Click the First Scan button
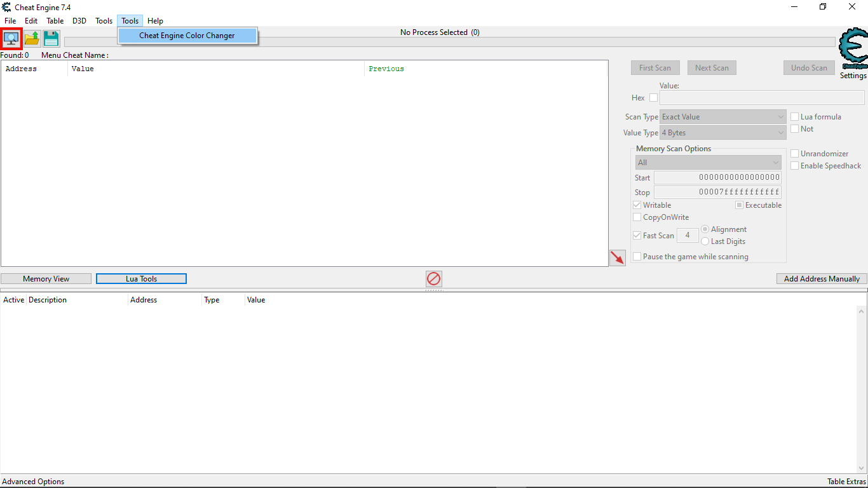The image size is (868, 488). pos(655,68)
